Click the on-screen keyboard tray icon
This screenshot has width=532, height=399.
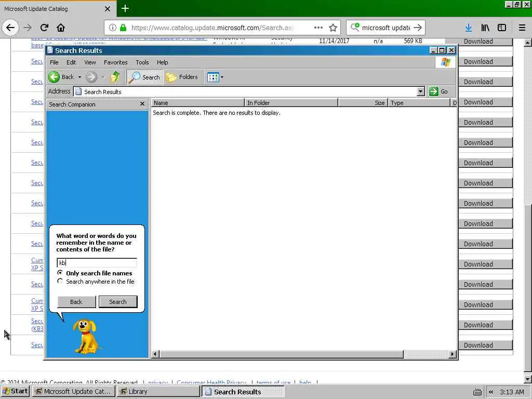[x=477, y=392]
